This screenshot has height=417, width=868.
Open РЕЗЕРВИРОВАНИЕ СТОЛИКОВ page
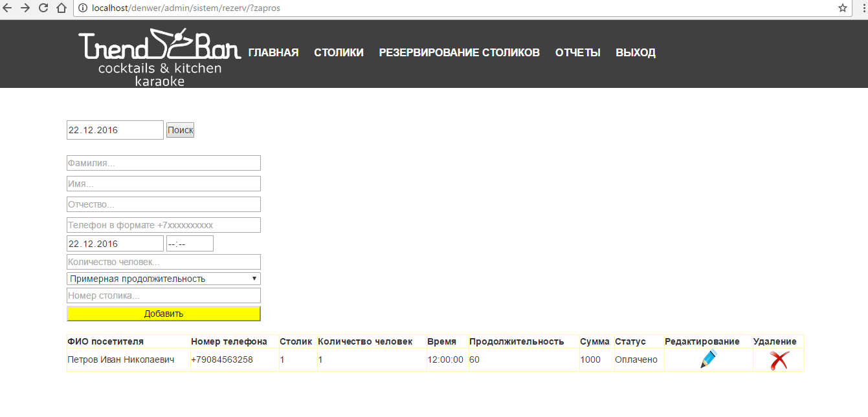[x=459, y=52]
